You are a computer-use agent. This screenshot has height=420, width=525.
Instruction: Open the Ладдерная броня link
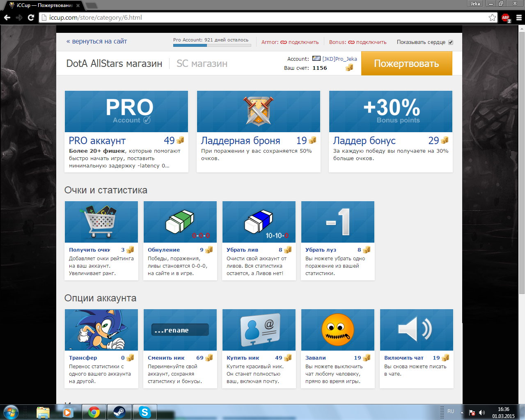point(241,141)
